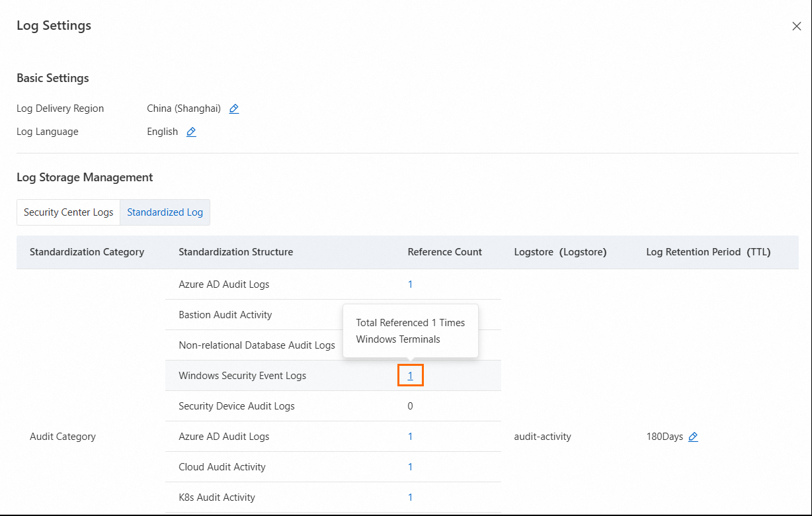Select the Standardized Log tab
The height and width of the screenshot is (516, 812).
click(x=165, y=212)
